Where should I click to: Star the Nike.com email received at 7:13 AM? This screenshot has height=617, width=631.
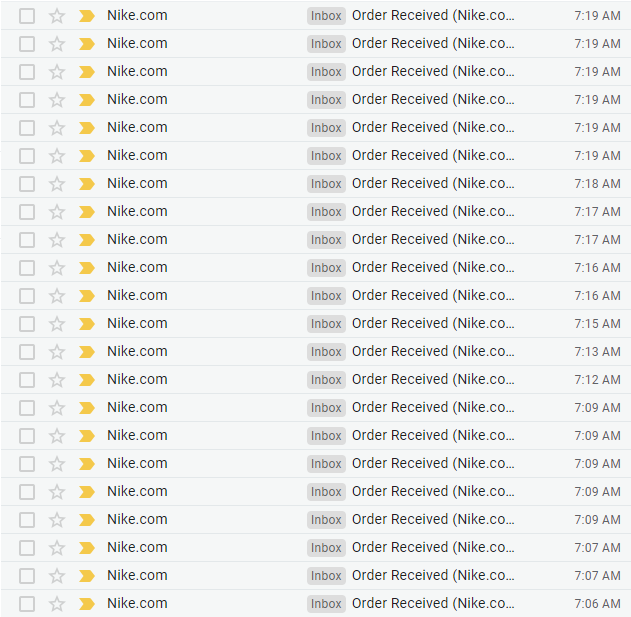click(57, 352)
